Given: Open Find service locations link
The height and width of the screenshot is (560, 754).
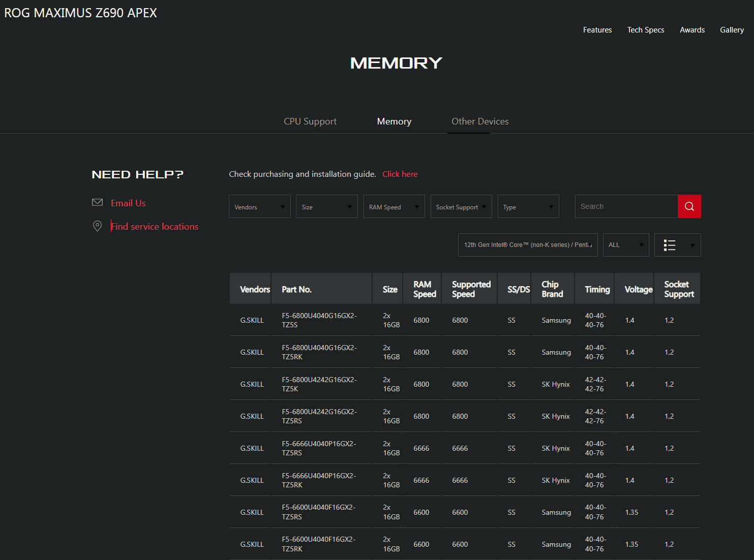Looking at the screenshot, I should 155,226.
